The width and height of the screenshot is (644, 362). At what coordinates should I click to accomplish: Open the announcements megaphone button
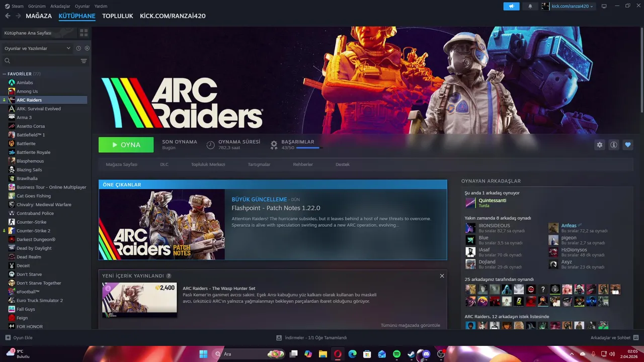click(x=511, y=6)
